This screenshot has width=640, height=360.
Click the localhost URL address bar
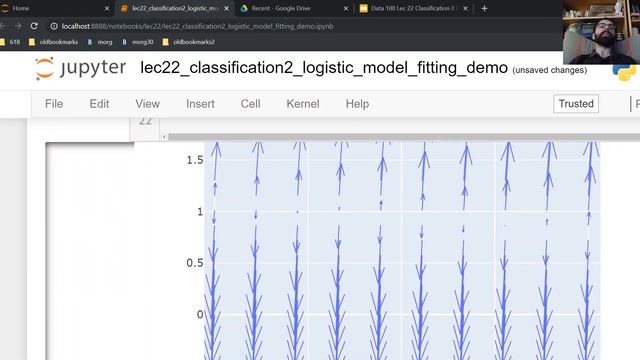pos(198,26)
